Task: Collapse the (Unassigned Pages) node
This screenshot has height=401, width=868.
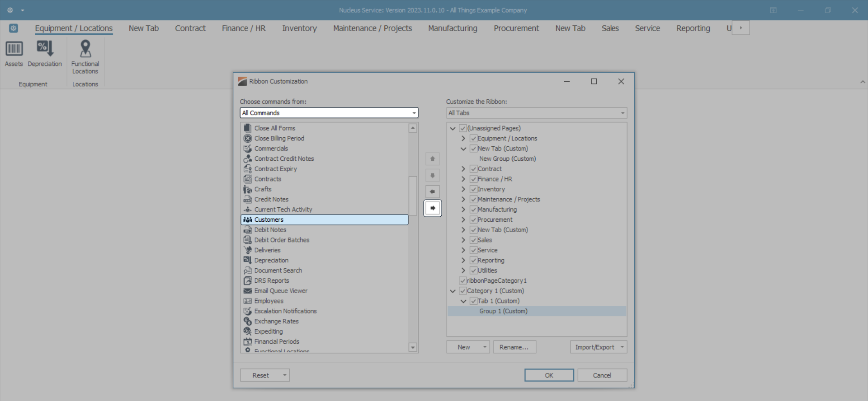Action: 453,128
